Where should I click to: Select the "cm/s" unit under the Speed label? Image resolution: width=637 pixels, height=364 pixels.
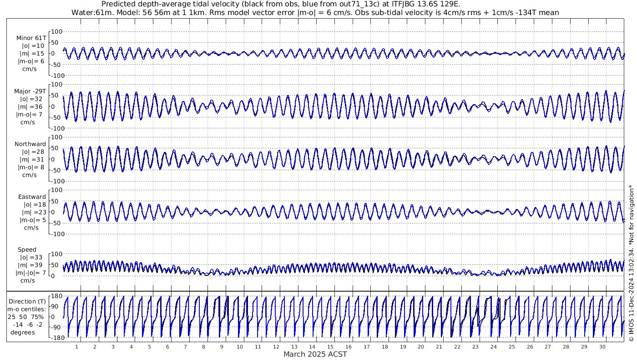point(28,281)
